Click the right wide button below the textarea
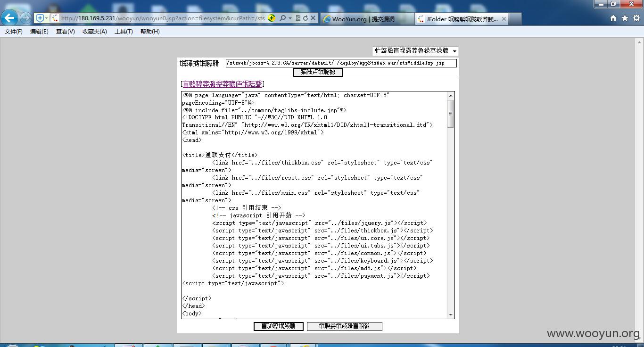644x347 pixels. tap(345, 326)
